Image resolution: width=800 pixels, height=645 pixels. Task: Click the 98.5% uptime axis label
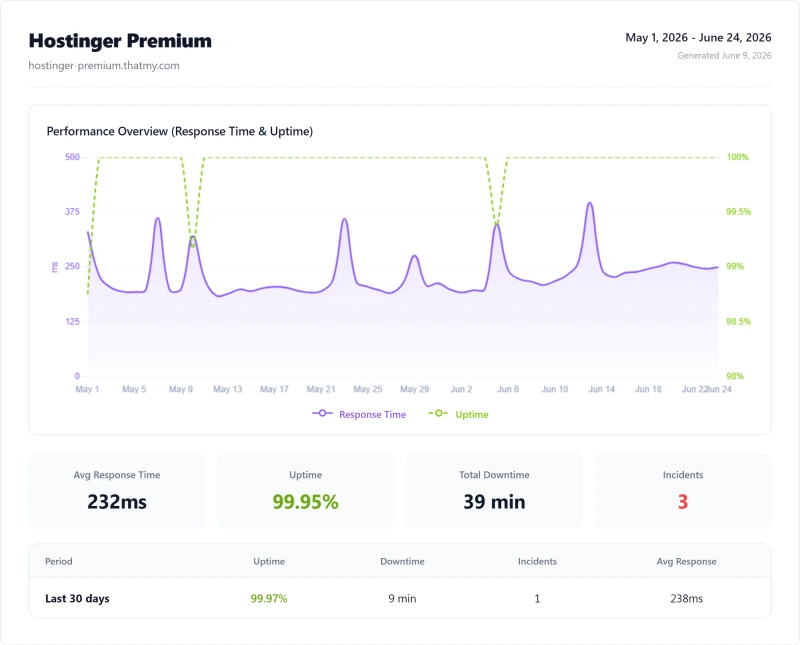pyautogui.click(x=738, y=321)
